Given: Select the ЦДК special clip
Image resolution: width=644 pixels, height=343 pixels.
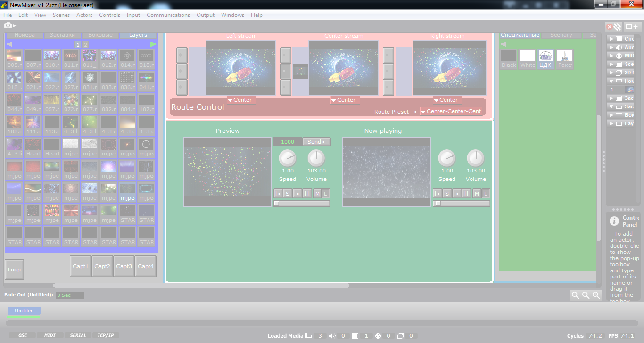Looking at the screenshot, I should pos(546,59).
